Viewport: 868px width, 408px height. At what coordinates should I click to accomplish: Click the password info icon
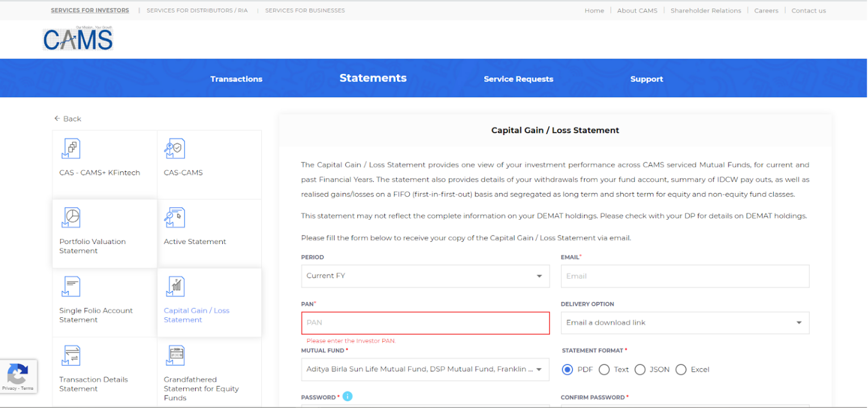tap(348, 397)
